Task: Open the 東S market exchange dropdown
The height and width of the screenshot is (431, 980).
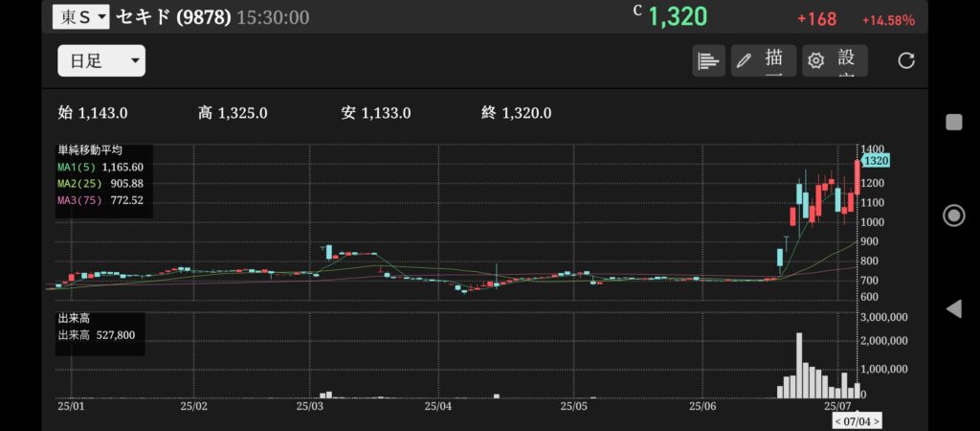Action: tap(80, 17)
